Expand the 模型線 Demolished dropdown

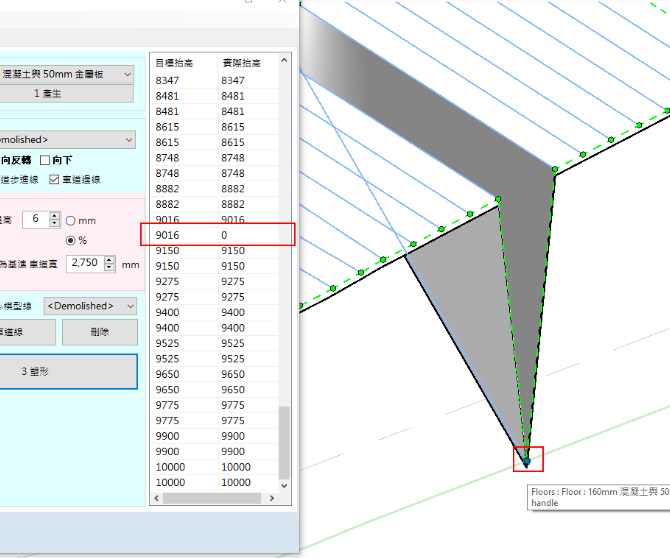pyautogui.click(x=131, y=306)
